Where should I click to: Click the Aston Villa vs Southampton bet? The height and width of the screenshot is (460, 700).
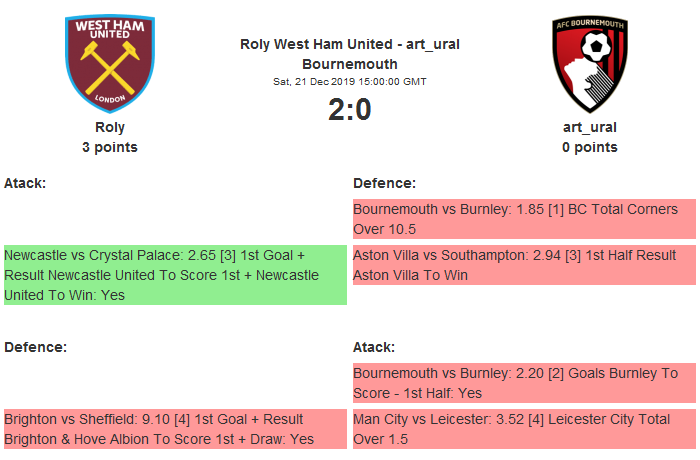pos(524,265)
